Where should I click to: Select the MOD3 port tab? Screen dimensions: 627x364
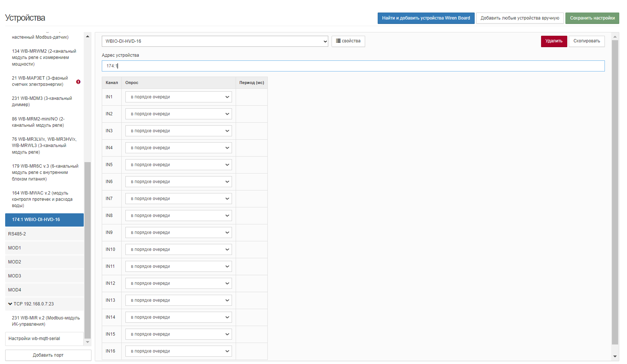pos(44,276)
